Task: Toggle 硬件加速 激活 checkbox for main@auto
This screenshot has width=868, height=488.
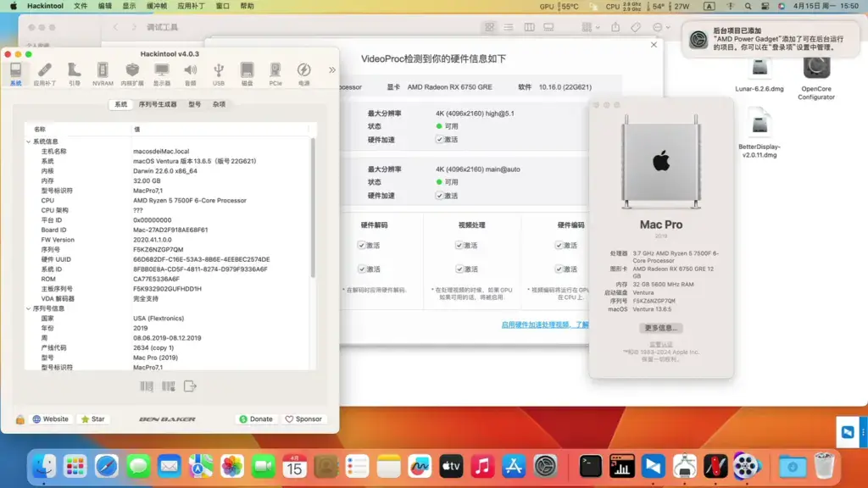Action: coord(440,196)
